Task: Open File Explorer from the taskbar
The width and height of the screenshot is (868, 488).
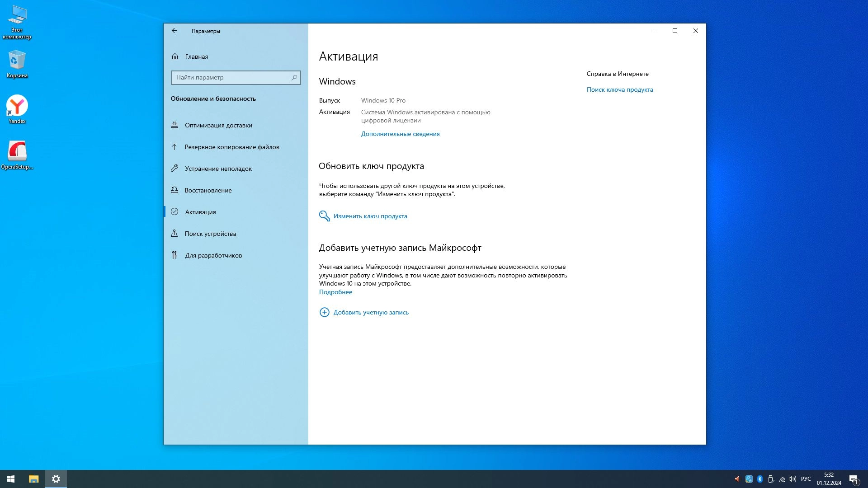Action: pos(34,479)
